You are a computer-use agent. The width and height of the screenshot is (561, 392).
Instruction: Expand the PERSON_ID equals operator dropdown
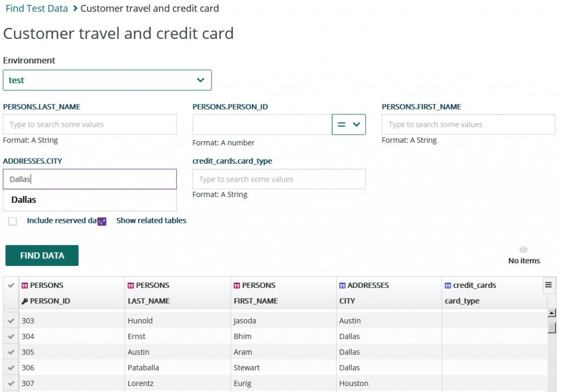(x=349, y=124)
